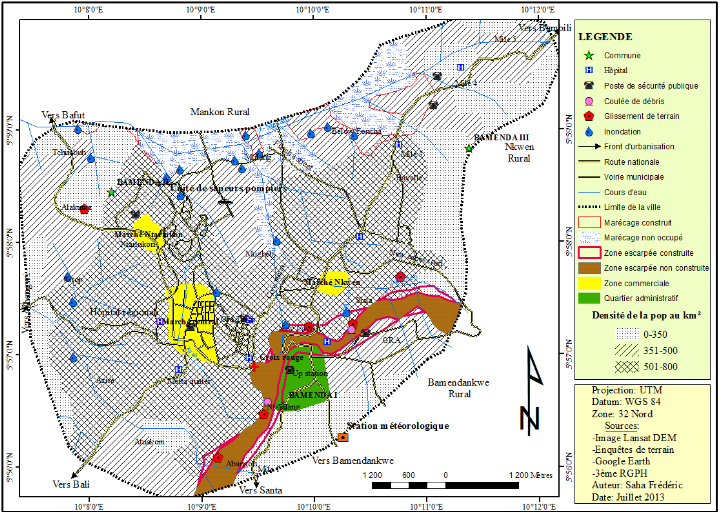Click the Poste de sécurité publique legend icon

click(589, 85)
